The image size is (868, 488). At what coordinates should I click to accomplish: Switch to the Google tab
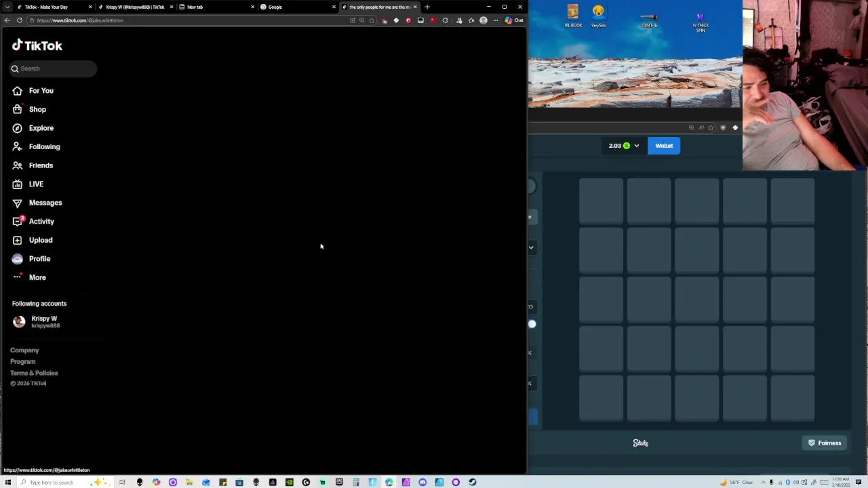(297, 7)
